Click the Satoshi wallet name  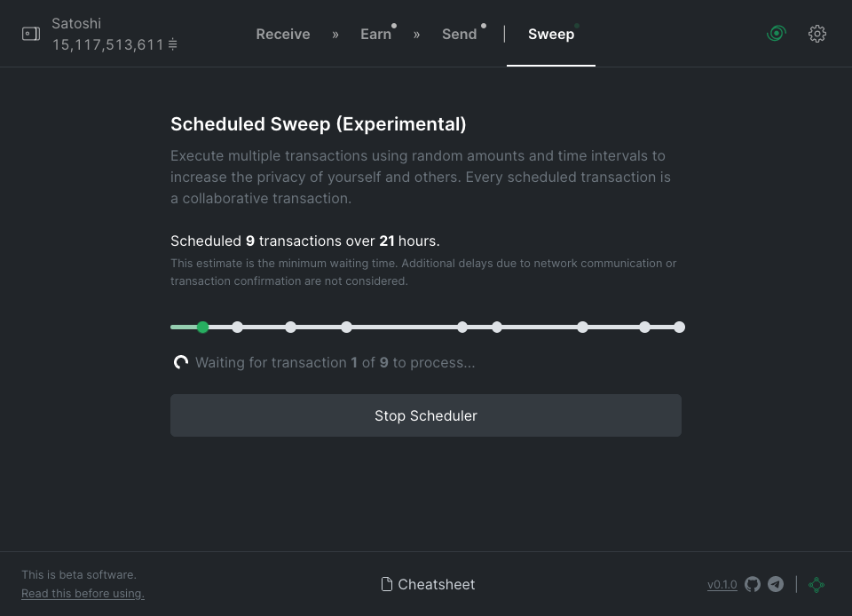(x=76, y=23)
